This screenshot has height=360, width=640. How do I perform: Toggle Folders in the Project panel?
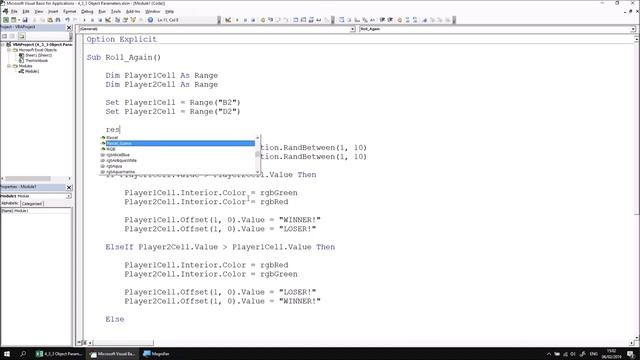(21, 36)
